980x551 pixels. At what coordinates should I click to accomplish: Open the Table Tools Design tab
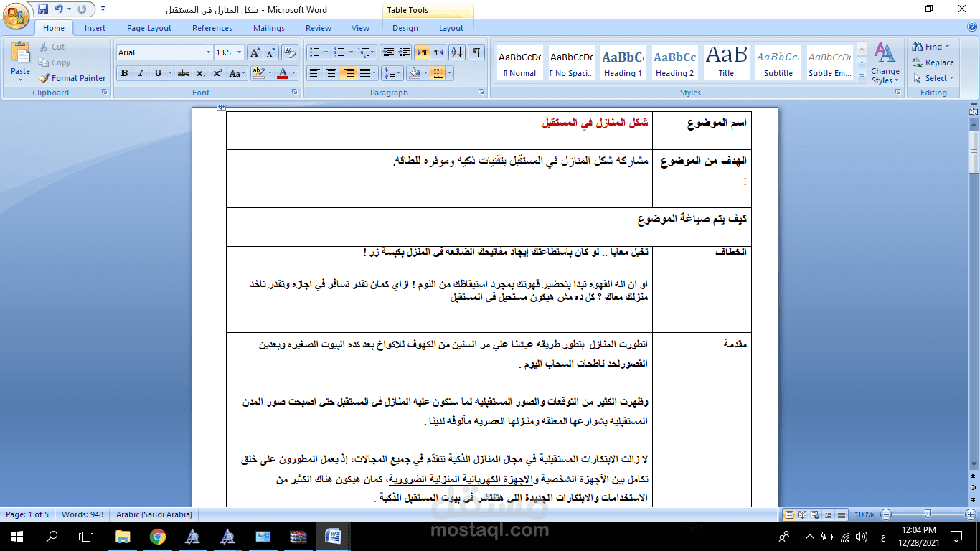pyautogui.click(x=405, y=28)
